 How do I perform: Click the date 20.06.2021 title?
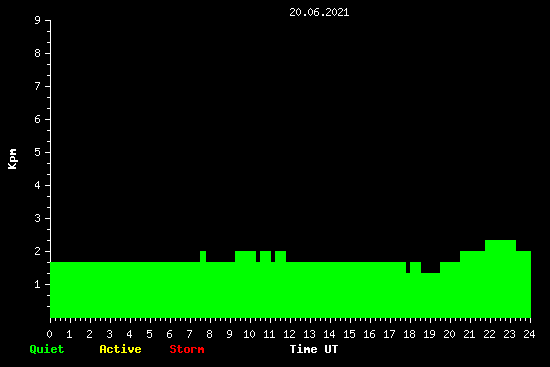pyautogui.click(x=319, y=12)
